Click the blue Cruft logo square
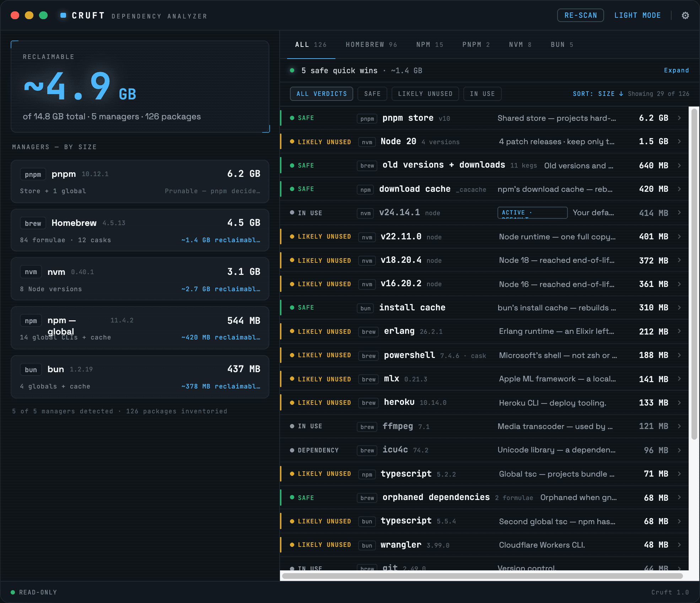The height and width of the screenshot is (603, 700). (x=63, y=15)
